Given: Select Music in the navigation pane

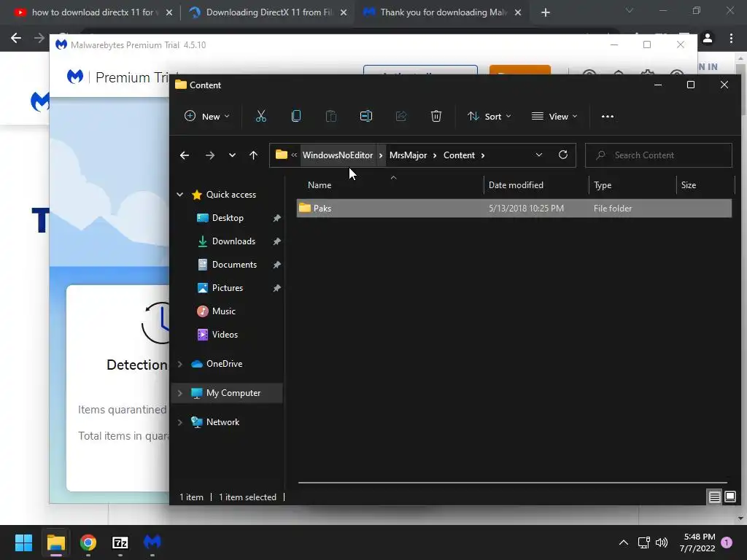Looking at the screenshot, I should pos(223,311).
